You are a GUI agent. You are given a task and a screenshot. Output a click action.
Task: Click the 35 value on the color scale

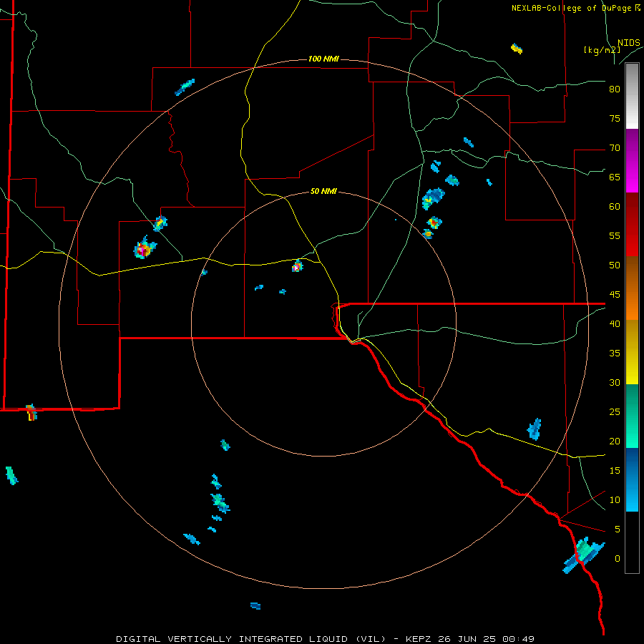click(x=615, y=353)
